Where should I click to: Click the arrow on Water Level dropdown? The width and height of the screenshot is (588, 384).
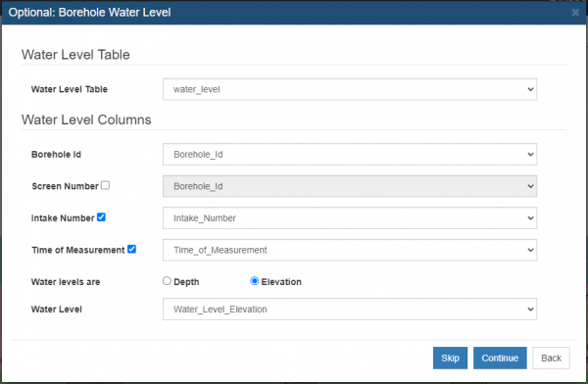click(530, 310)
